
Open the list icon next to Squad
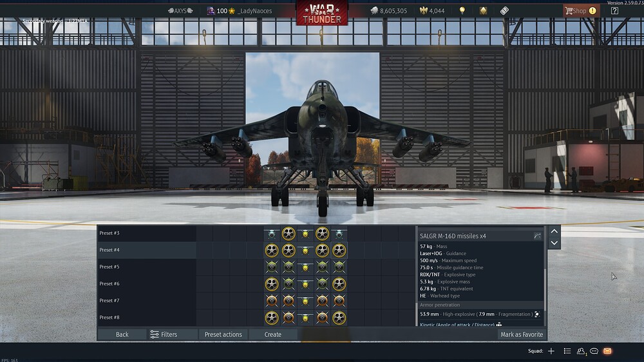(567, 351)
